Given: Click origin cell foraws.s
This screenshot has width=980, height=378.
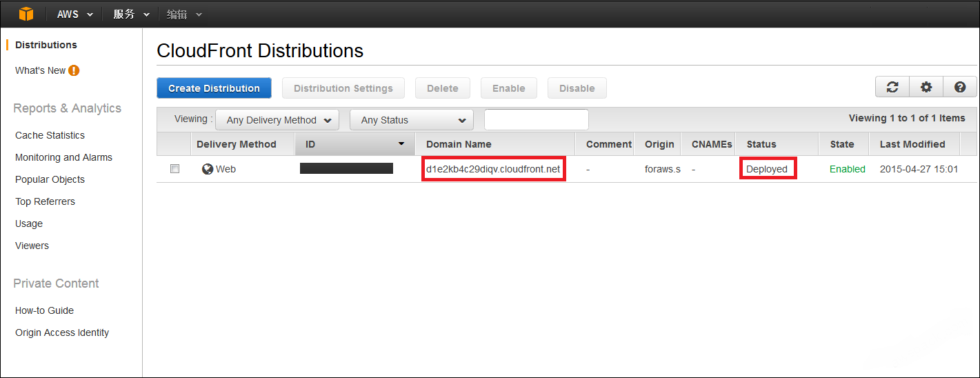Looking at the screenshot, I should (x=663, y=169).
